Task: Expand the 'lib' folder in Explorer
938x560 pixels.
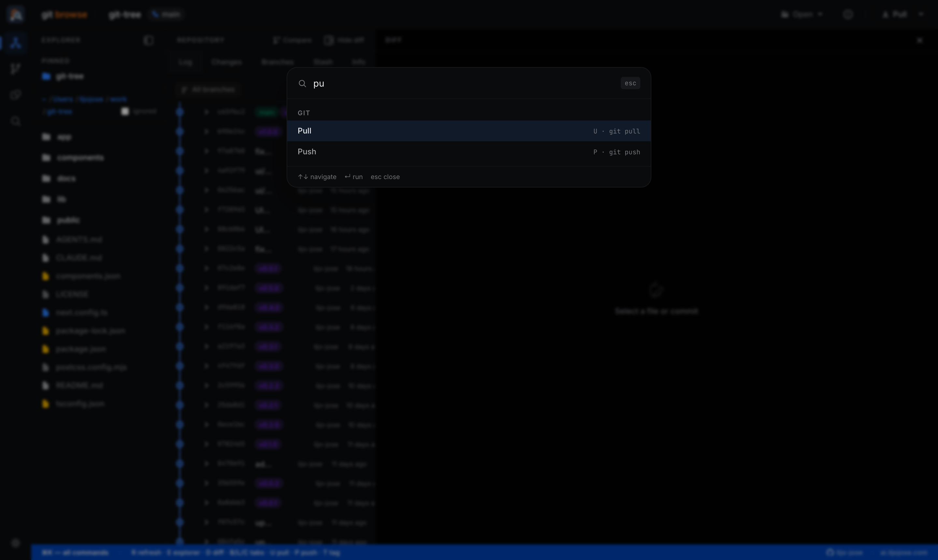Action: (54, 199)
